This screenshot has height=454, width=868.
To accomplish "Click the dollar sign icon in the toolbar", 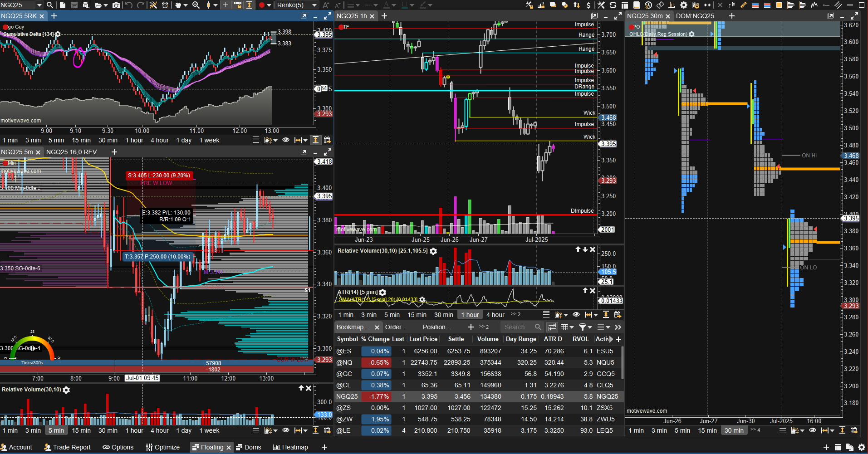I will [x=588, y=5].
